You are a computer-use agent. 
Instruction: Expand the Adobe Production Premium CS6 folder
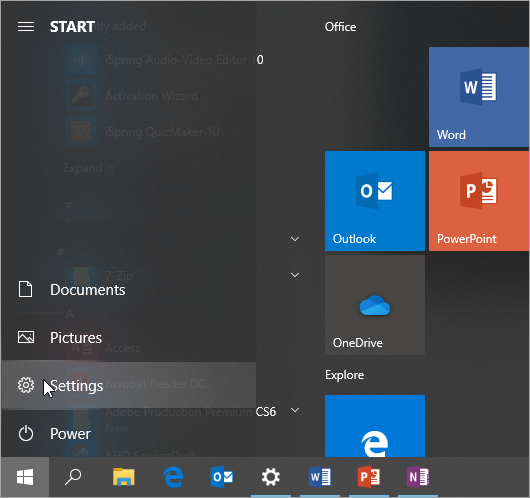[295, 410]
